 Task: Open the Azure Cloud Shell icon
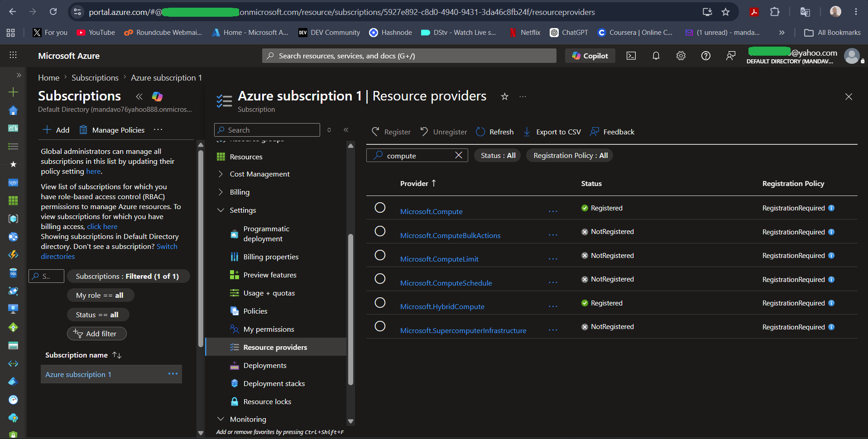[631, 56]
